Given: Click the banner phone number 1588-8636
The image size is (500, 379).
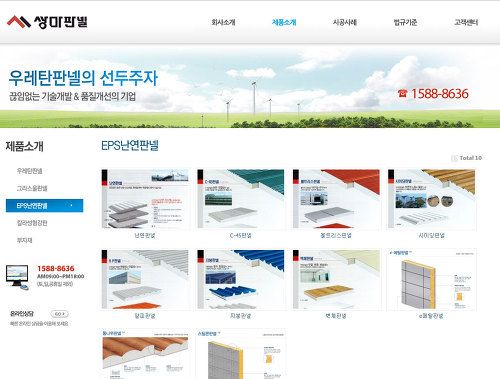Looking at the screenshot, I should tap(440, 94).
